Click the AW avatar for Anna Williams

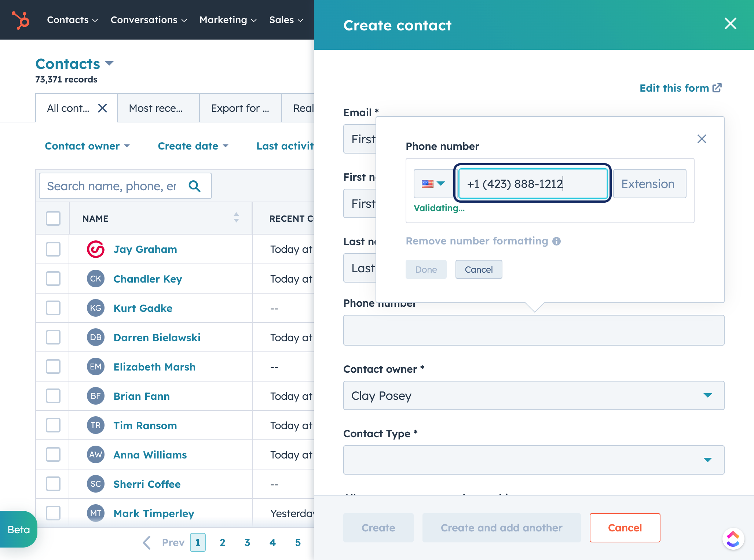click(x=96, y=454)
